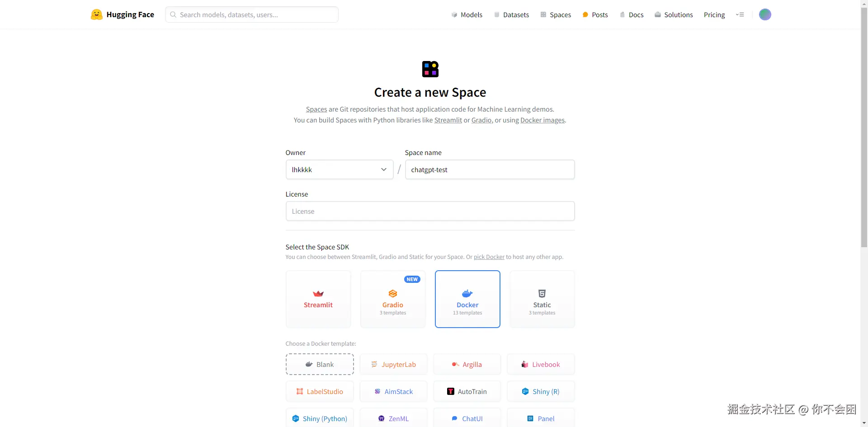Image resolution: width=868 pixels, height=427 pixels.
Task: Choose the Shiny (Python) Docker template
Action: [x=320, y=418]
